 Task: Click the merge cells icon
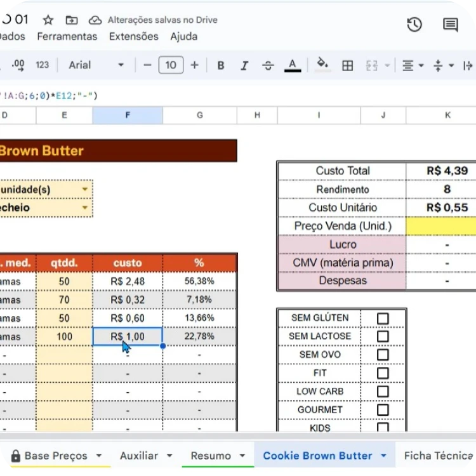point(372,65)
